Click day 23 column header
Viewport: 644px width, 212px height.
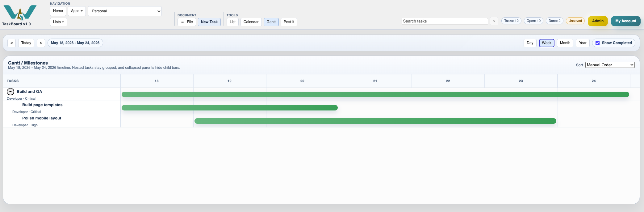pyautogui.click(x=521, y=81)
